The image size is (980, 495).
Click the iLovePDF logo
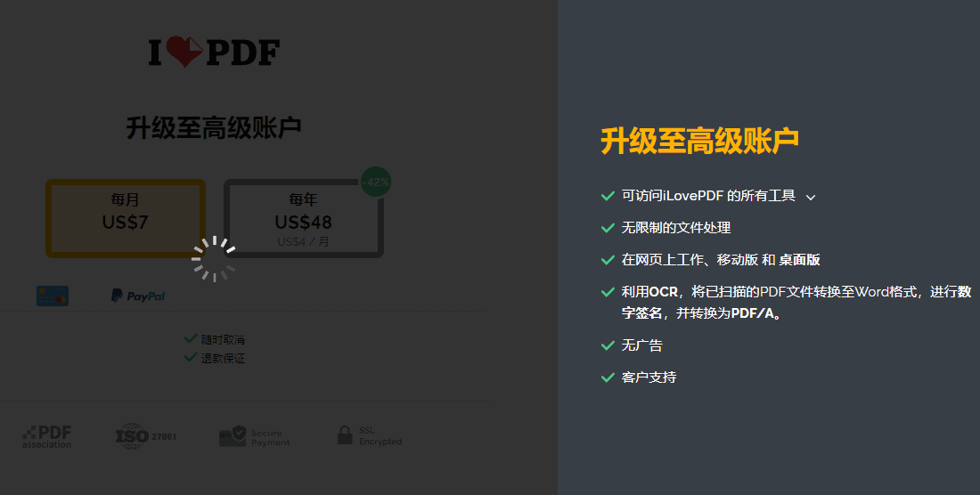(214, 52)
